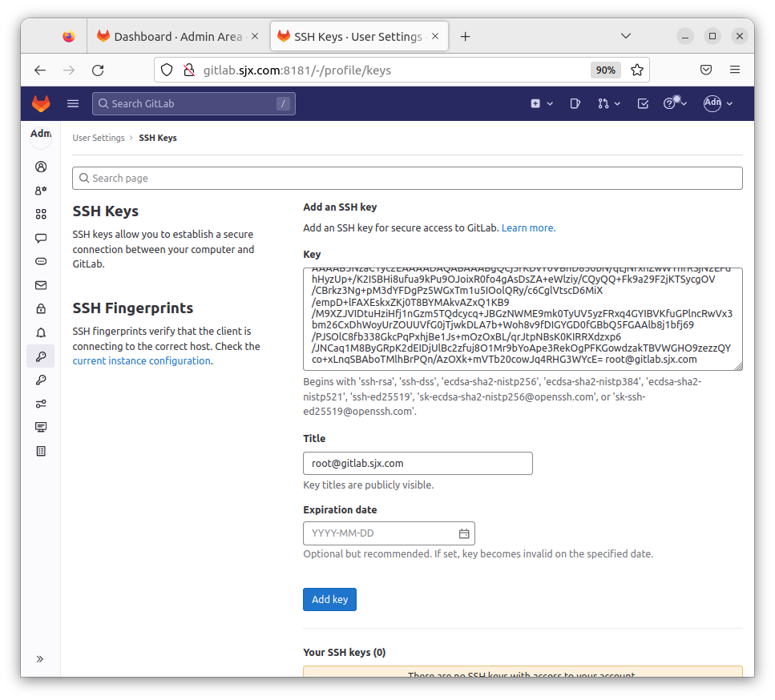The width and height of the screenshot is (775, 700).
Task: Open the calendar picker in Expiration date
Action: tap(464, 533)
